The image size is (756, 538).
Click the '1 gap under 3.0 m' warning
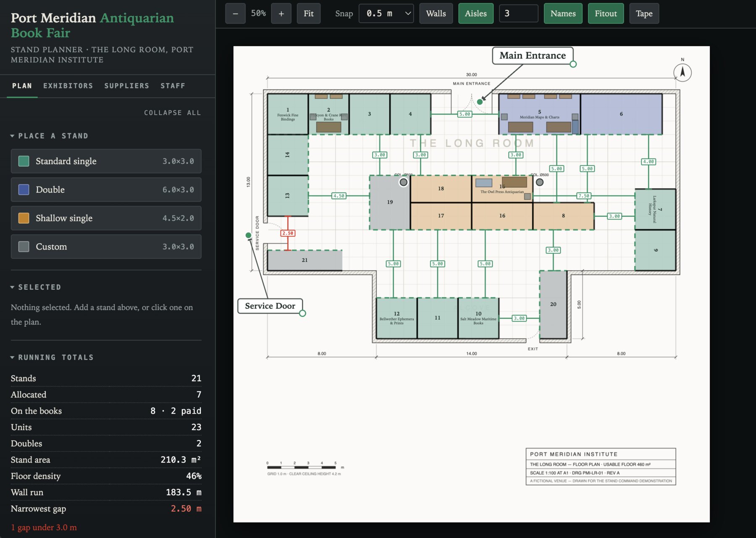point(44,528)
